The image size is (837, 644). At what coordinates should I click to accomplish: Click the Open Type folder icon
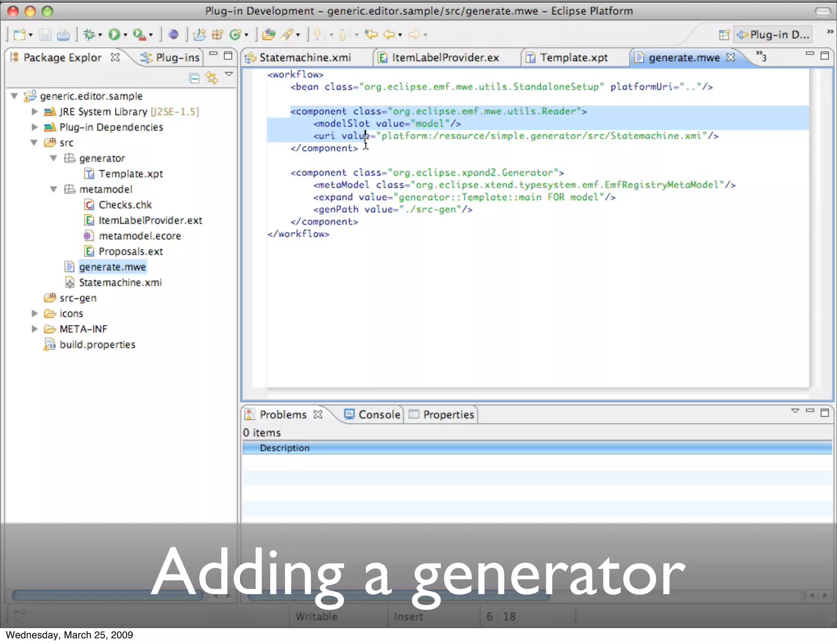[x=268, y=35]
